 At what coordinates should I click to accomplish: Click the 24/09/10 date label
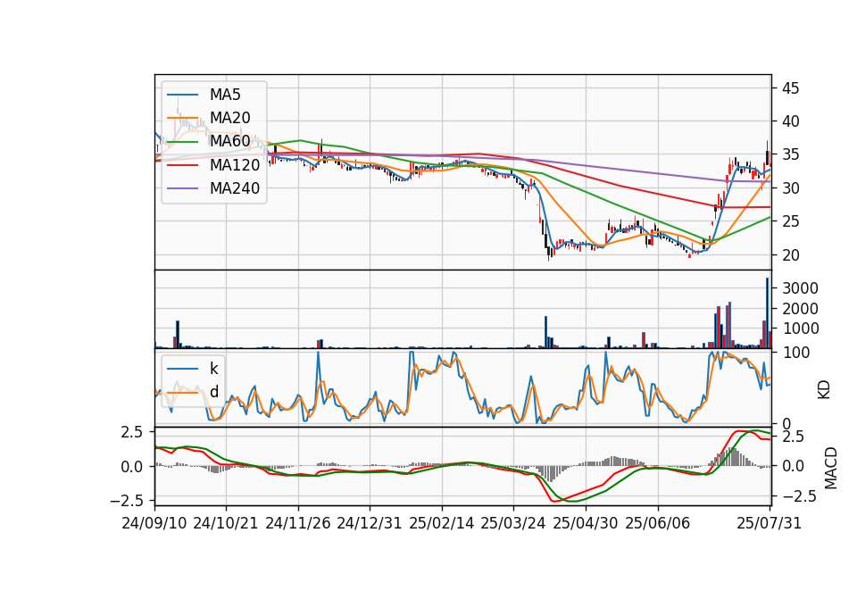154,523
